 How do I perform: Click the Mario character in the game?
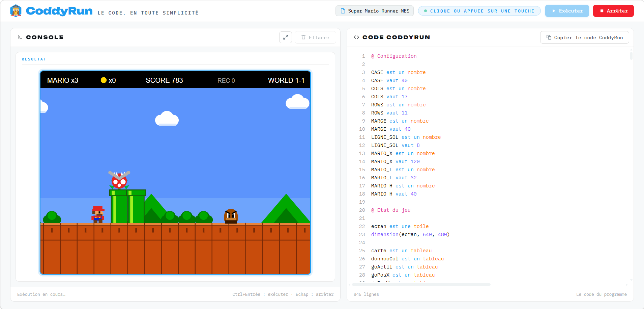point(98,214)
